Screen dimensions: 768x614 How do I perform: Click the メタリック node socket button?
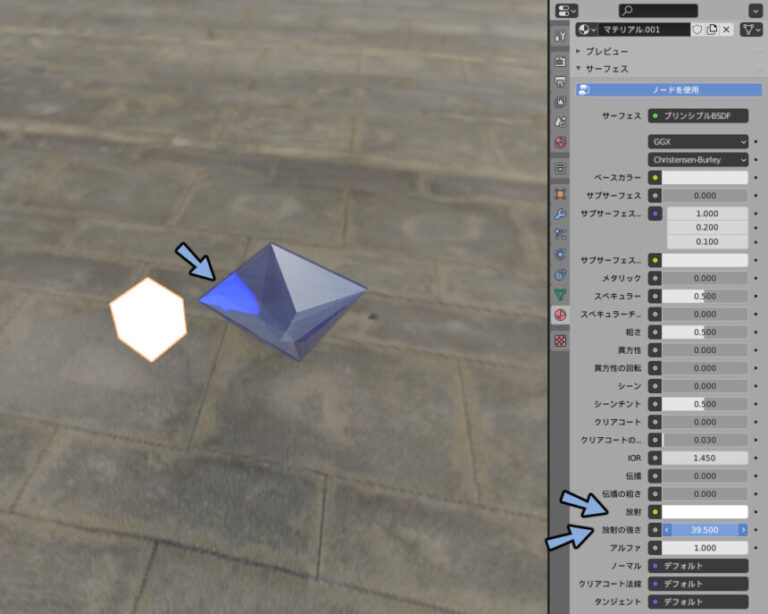click(x=655, y=278)
